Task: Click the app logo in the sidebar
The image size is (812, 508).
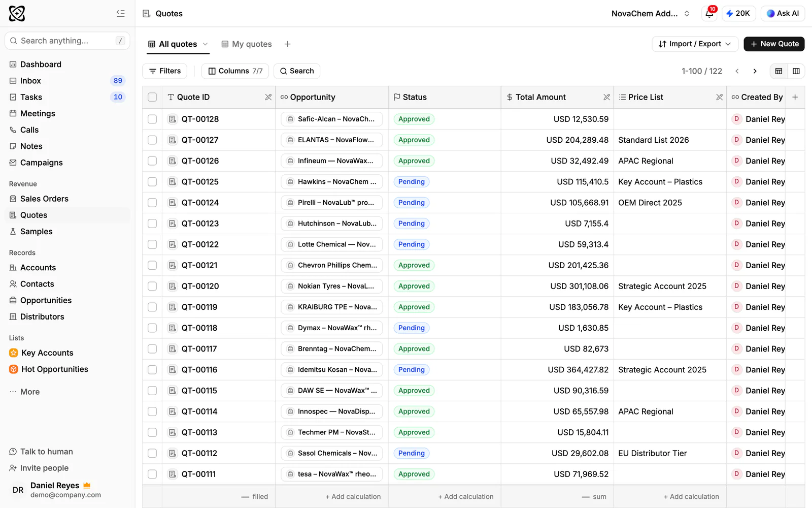Action: [17, 13]
